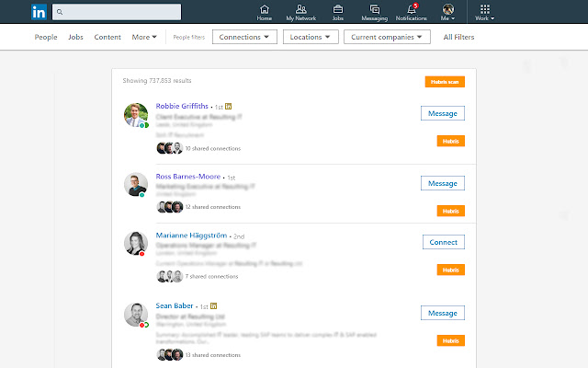The width and height of the screenshot is (588, 368).
Task: View Sean Baber's 13 shared connections
Action: tap(213, 355)
